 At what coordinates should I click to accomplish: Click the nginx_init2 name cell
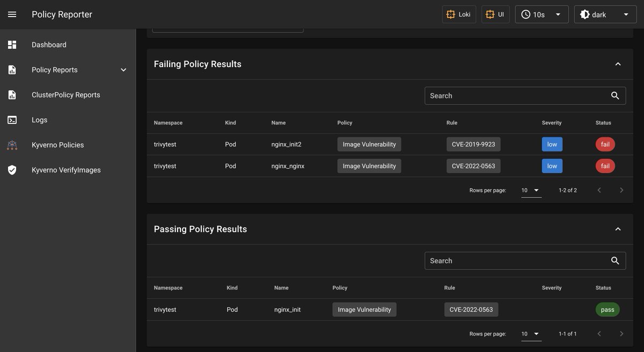(287, 144)
